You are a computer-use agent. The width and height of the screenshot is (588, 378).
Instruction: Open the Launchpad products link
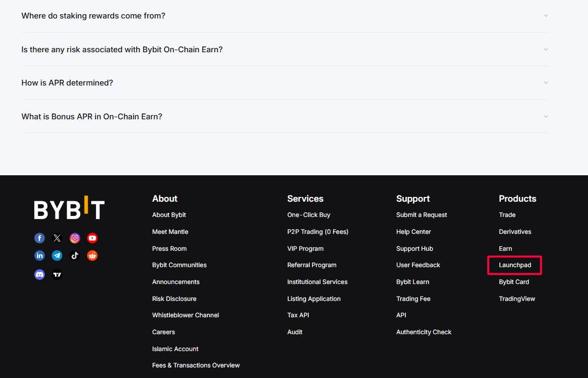click(515, 265)
